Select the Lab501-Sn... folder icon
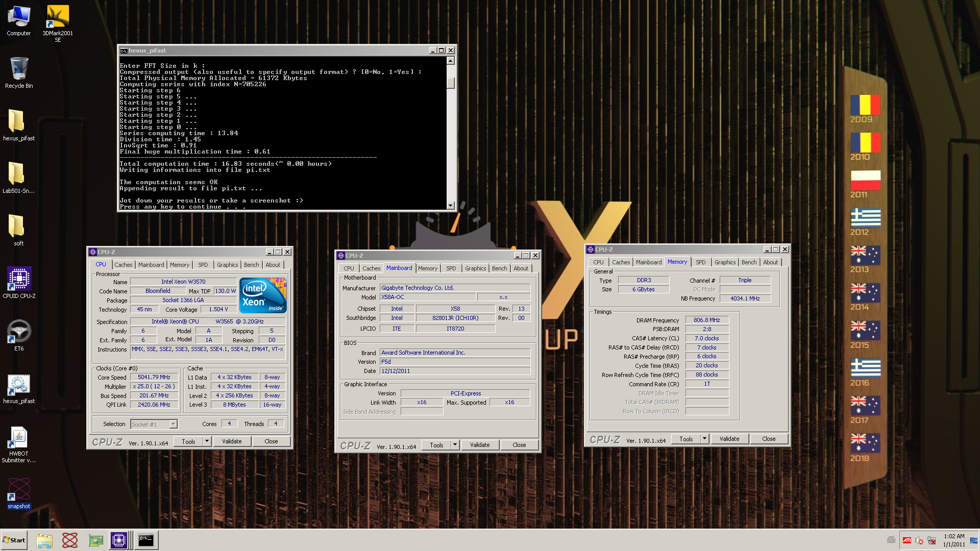Viewport: 980px width, 551px height. point(19,178)
